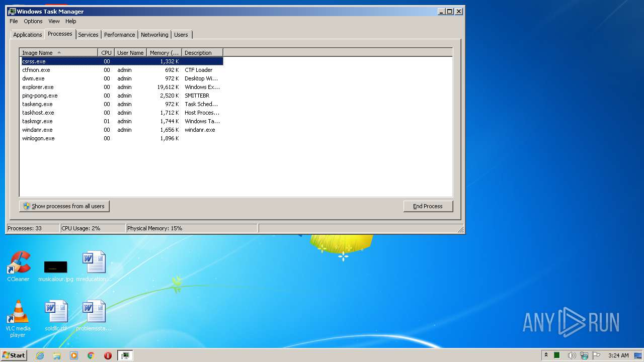Click the green CPU meter tray icon
Image resolution: width=644 pixels, height=362 pixels.
[557, 355]
